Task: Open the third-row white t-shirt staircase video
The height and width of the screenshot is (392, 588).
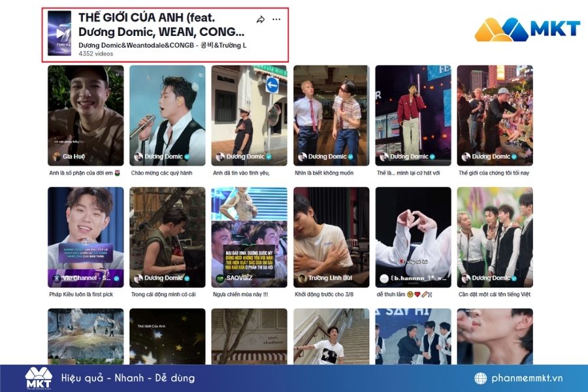Action: [331, 336]
